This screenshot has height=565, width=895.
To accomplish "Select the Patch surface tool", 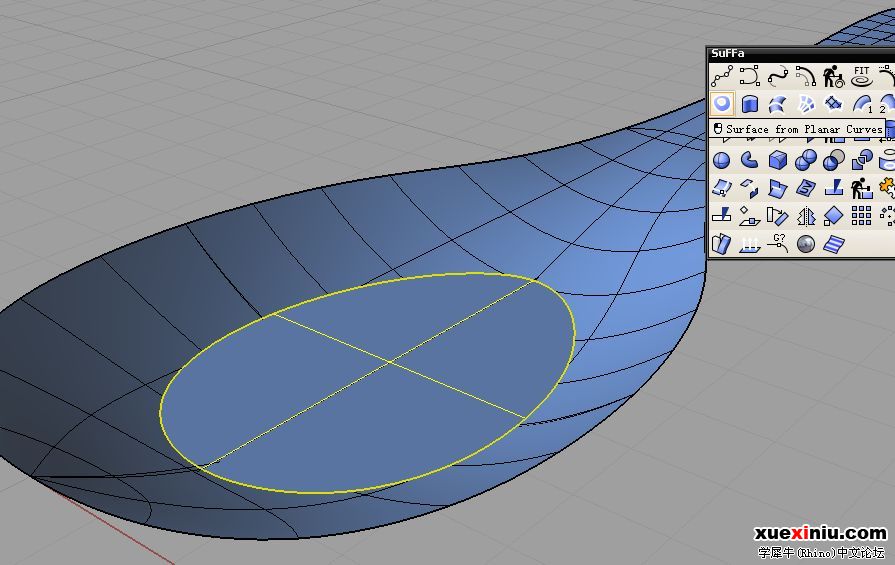I will (x=833, y=104).
